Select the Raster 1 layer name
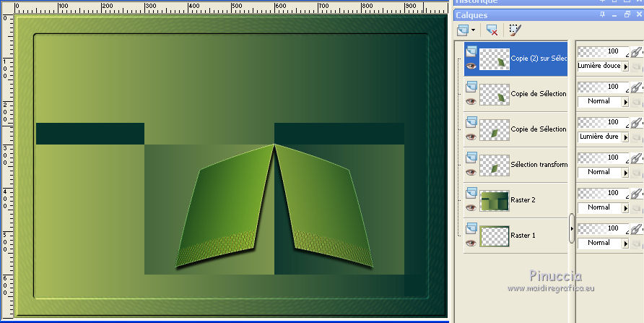The image size is (644, 323). [x=523, y=235]
